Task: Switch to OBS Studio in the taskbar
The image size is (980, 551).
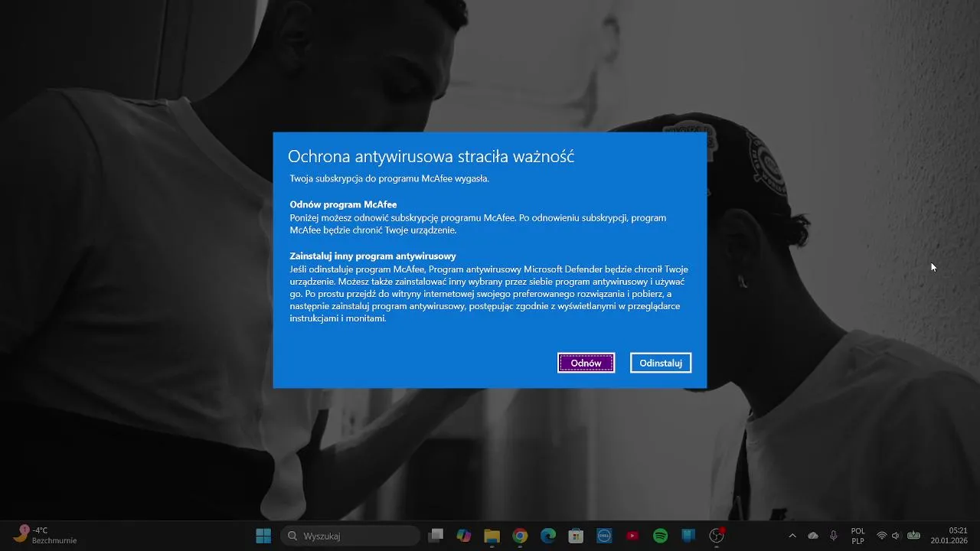Action: [717, 536]
